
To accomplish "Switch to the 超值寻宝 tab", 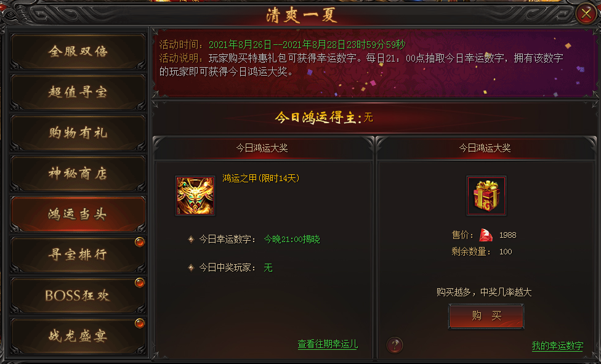I will click(78, 92).
